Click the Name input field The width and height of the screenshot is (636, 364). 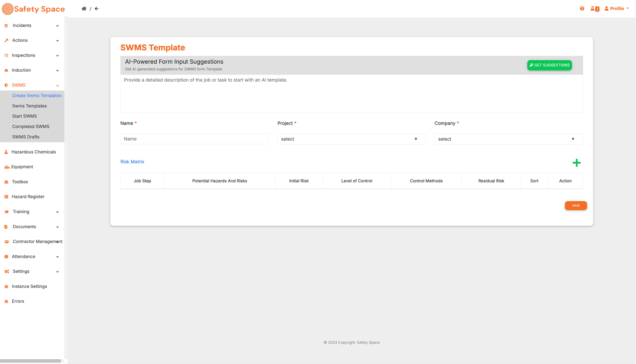click(194, 139)
